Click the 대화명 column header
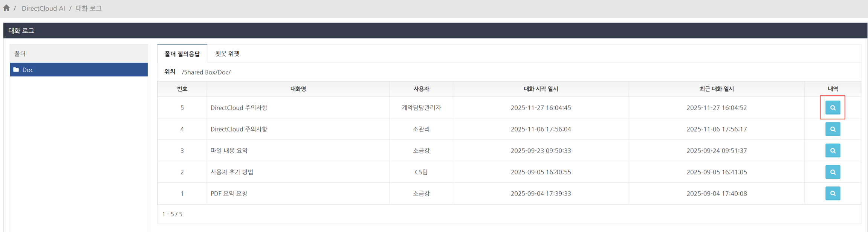 coord(298,89)
